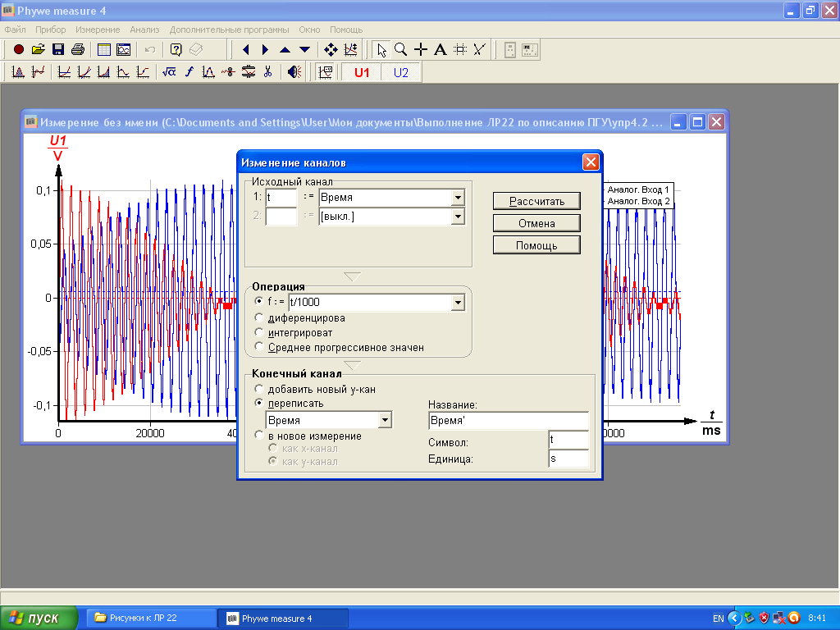Shift the graph right with the right arrow
Image resolution: width=840 pixels, height=630 pixels.
tap(265, 50)
